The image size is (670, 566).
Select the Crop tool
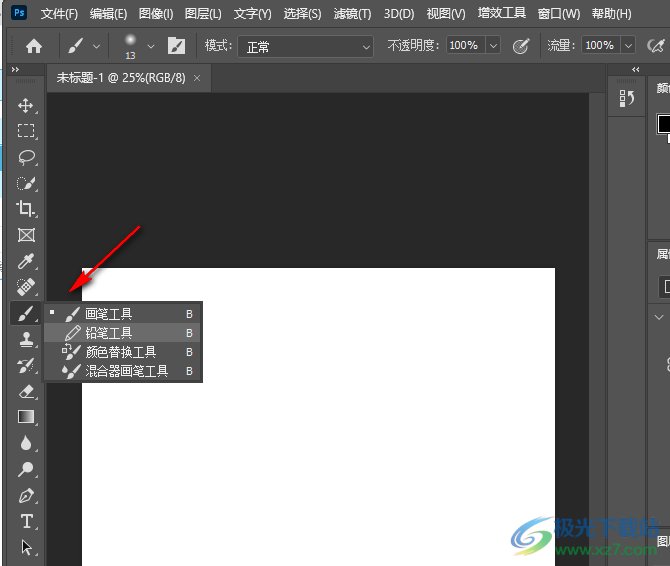[x=26, y=209]
